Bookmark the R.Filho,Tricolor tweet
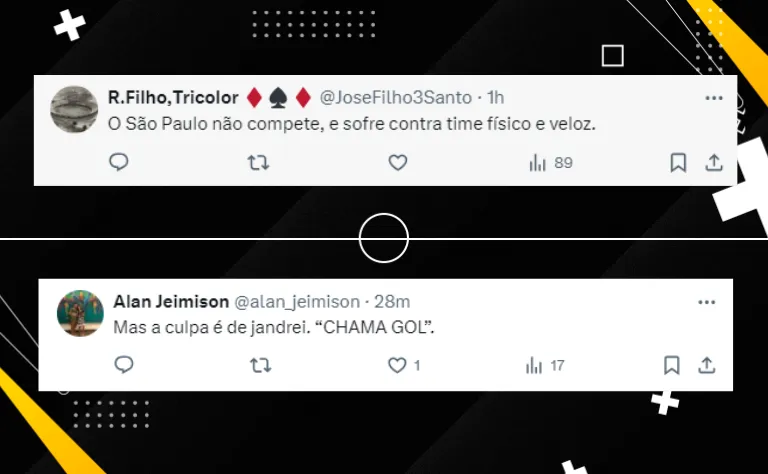 click(x=678, y=163)
